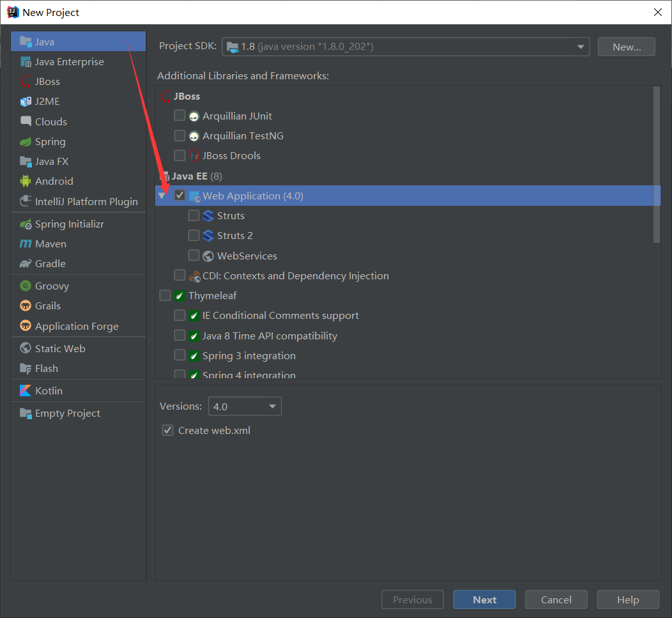Click the CDI framework icon

pyautogui.click(x=194, y=276)
